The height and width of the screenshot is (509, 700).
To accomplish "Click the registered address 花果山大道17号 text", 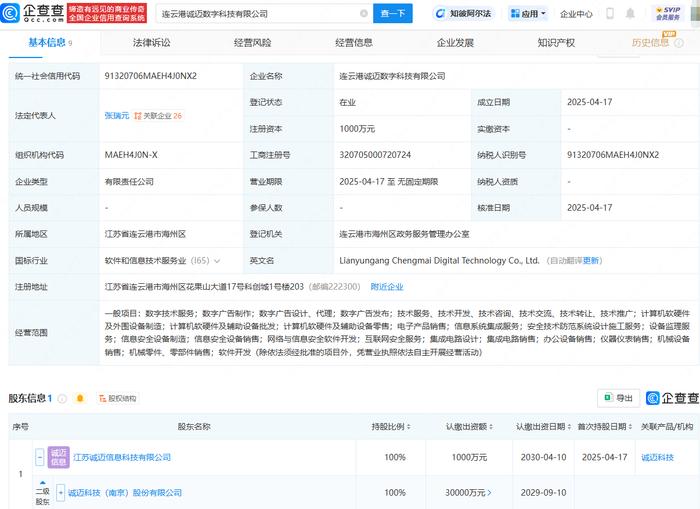I will coord(204,287).
